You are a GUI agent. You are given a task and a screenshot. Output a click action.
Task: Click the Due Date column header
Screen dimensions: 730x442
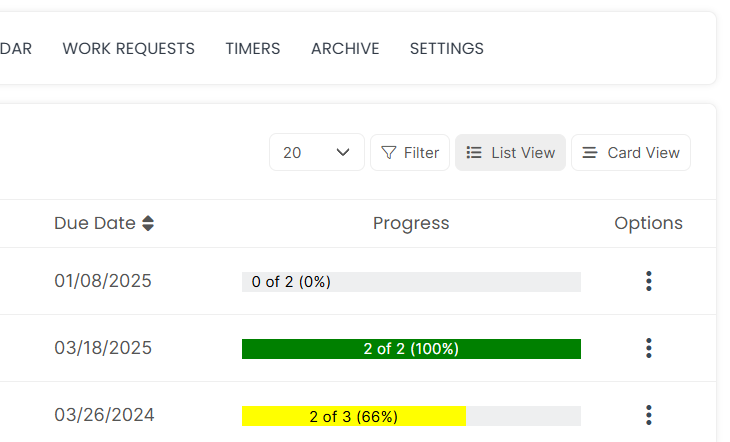95,224
